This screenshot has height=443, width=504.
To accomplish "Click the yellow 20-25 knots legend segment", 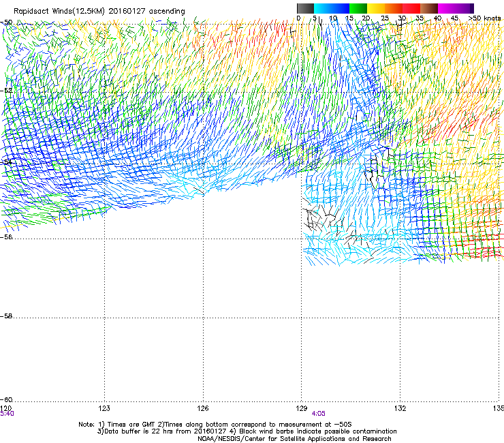I will pos(376,8).
